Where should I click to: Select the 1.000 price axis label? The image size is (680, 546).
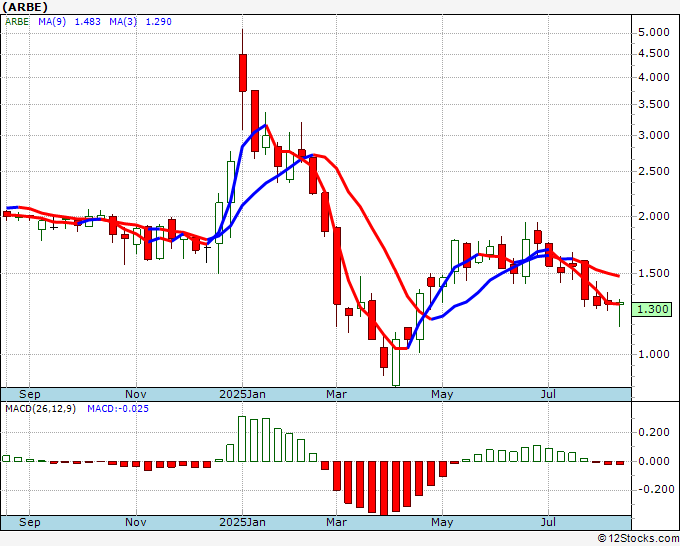[654, 354]
